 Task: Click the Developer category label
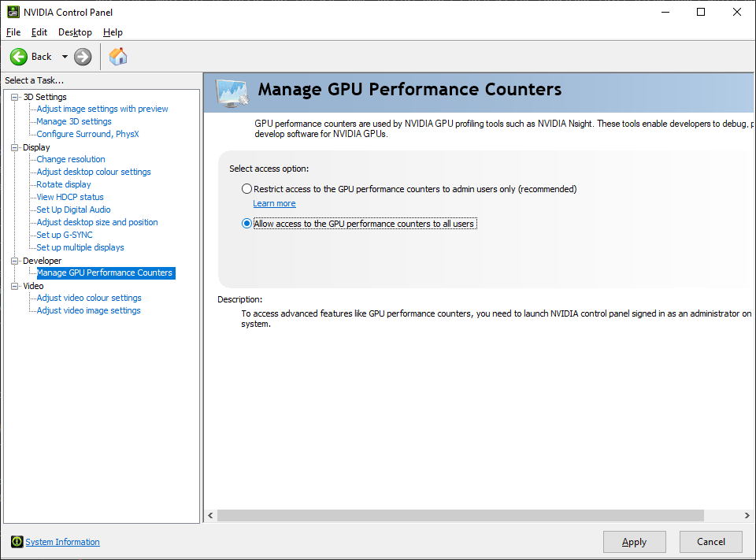tap(42, 261)
